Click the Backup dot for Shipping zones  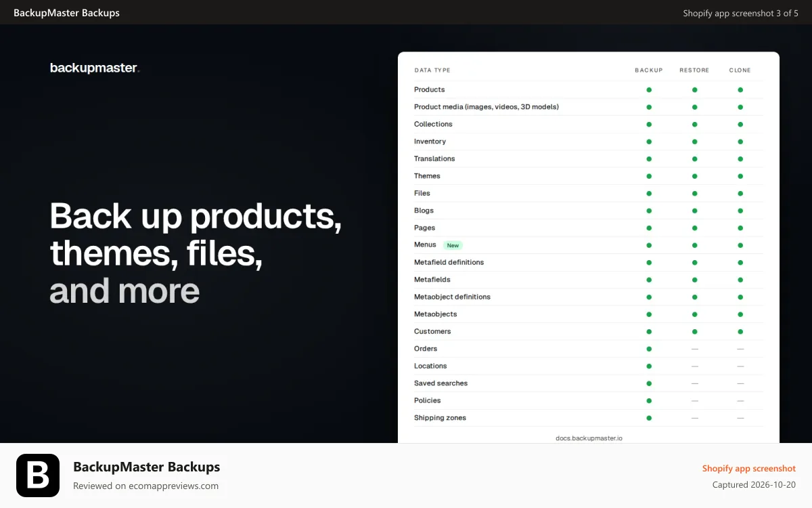649,418
